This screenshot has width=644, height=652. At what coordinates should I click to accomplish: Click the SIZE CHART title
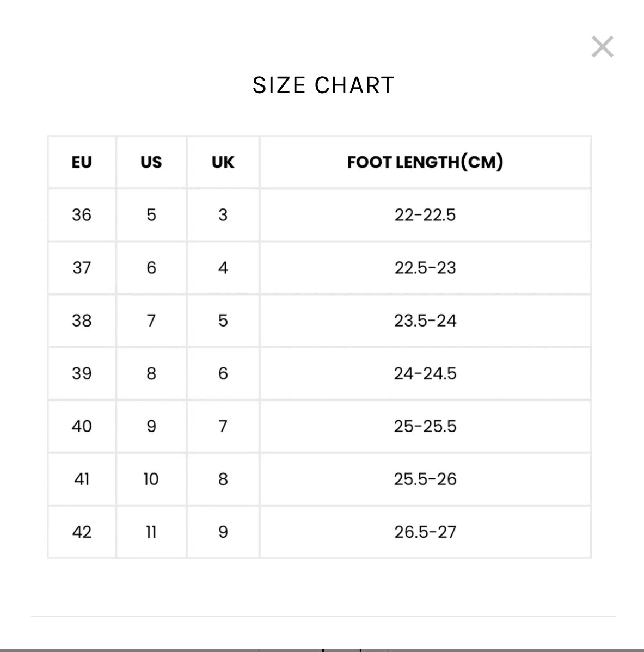coord(323,85)
